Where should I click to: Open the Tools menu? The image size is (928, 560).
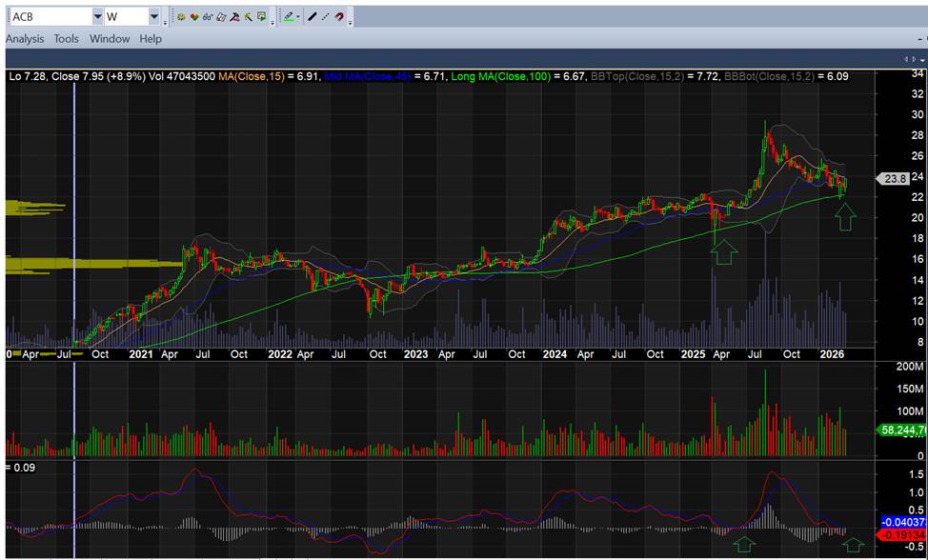click(x=67, y=39)
